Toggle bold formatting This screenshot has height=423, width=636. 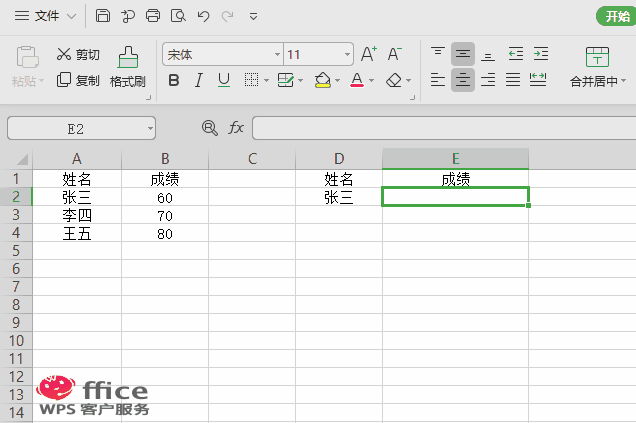[174, 80]
